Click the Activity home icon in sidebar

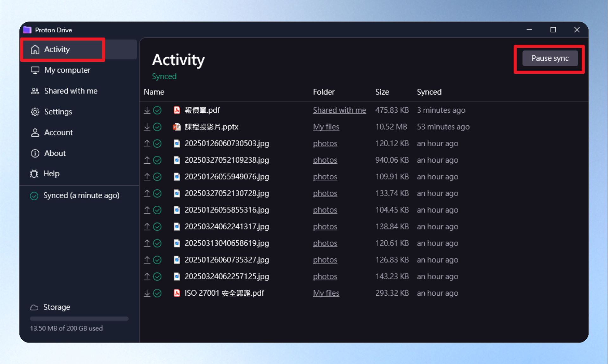point(35,49)
